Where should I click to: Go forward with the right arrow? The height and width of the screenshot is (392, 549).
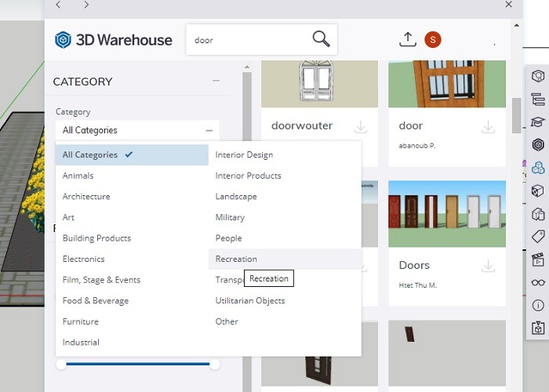click(86, 5)
